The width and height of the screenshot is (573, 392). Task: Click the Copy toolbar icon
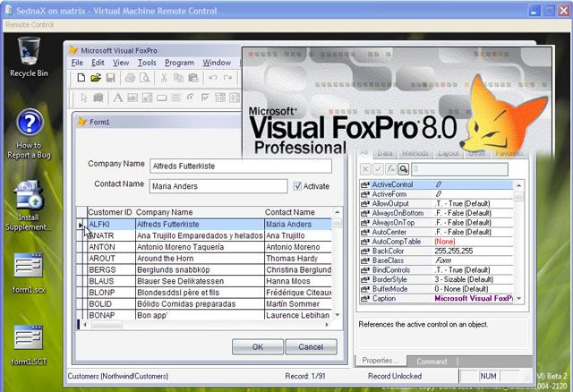[178, 78]
